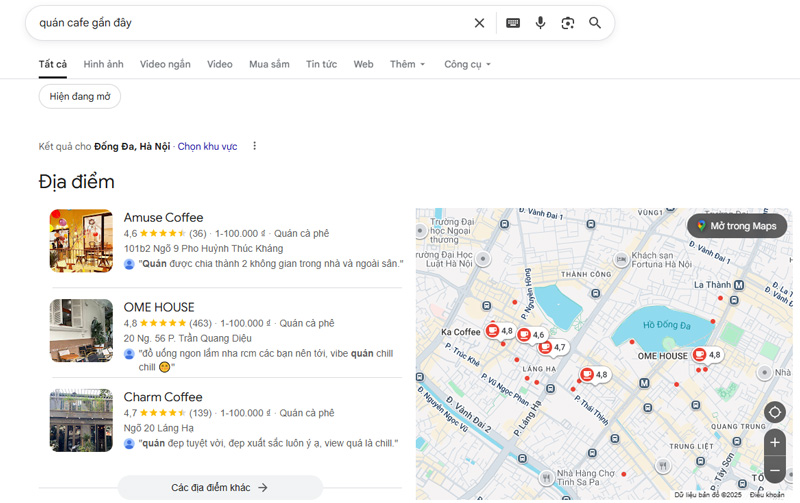800x503 pixels.
Task: Click the Ngõ 20 Láng Hạ address
Action: tap(159, 428)
